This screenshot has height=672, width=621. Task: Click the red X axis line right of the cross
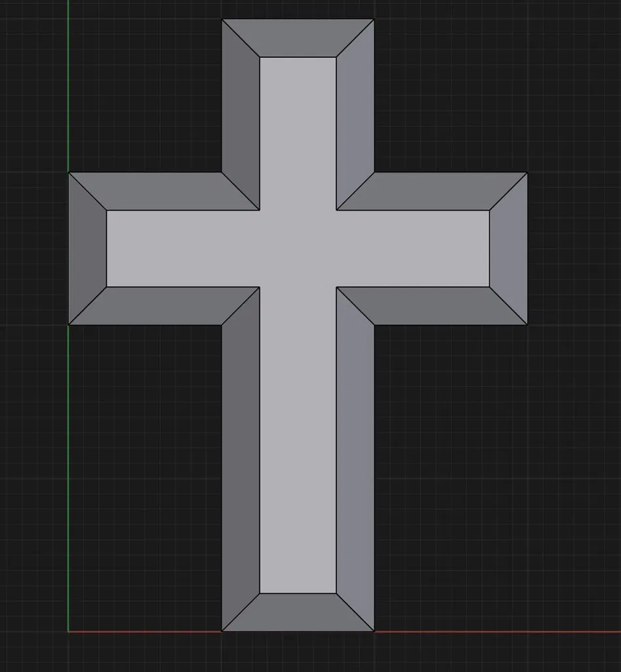pos(497,631)
